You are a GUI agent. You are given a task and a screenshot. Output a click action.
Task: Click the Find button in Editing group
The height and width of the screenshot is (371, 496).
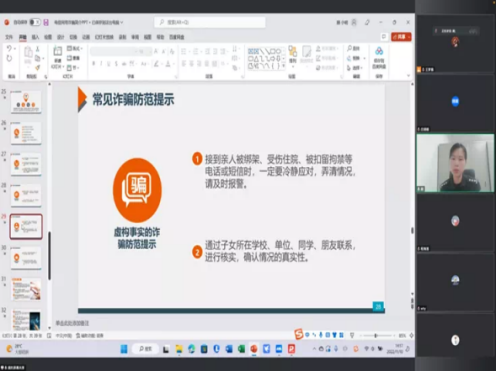(354, 49)
